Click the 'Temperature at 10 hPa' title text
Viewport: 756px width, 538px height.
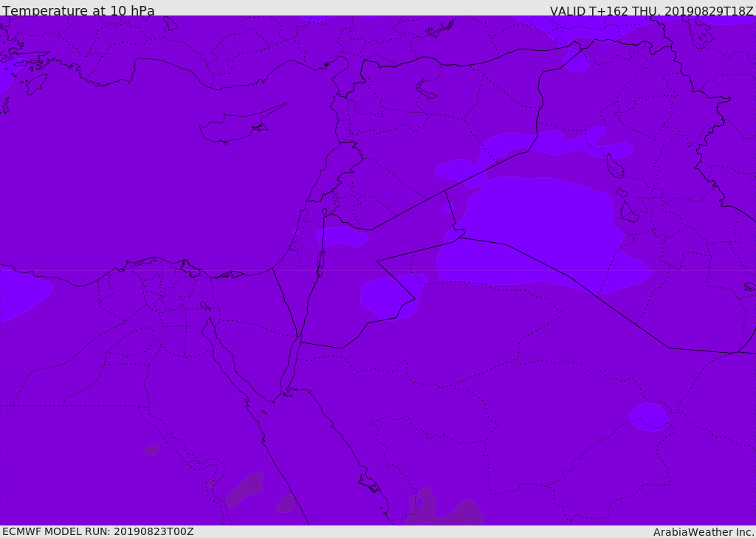pyautogui.click(x=78, y=10)
